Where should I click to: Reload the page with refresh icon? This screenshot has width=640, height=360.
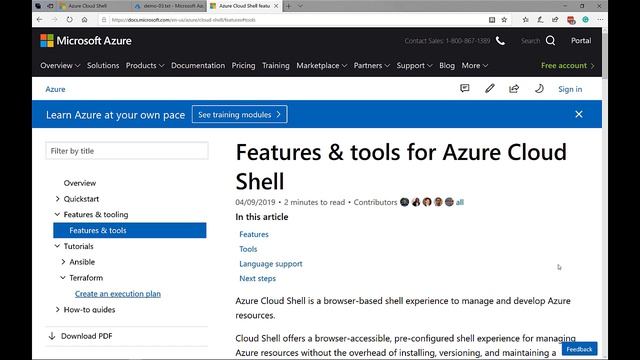click(69, 20)
